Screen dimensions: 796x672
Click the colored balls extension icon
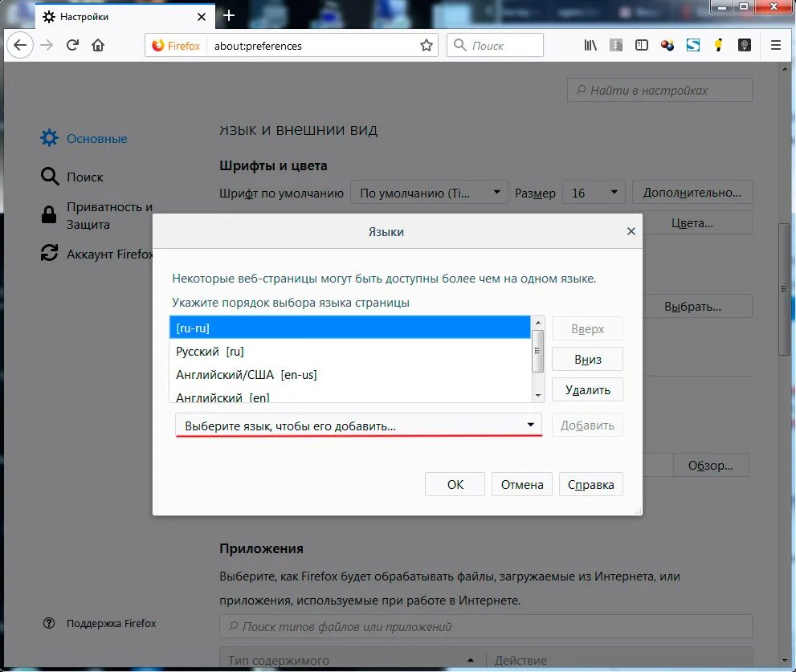tap(667, 45)
